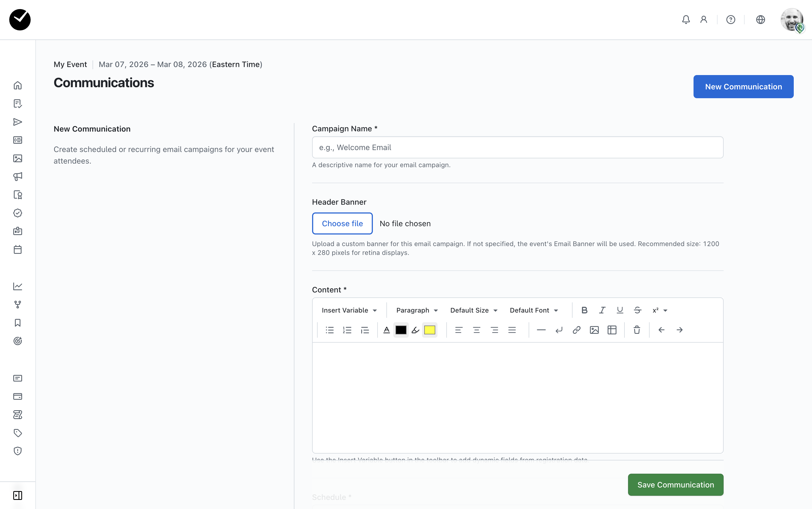The width and height of the screenshot is (812, 509).
Task: Click the Campaign Name input field
Action: click(x=517, y=147)
